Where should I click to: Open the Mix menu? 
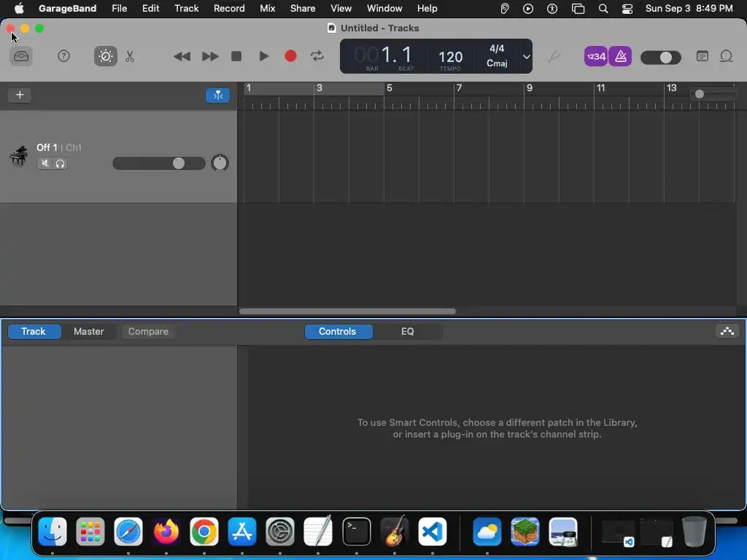(267, 9)
